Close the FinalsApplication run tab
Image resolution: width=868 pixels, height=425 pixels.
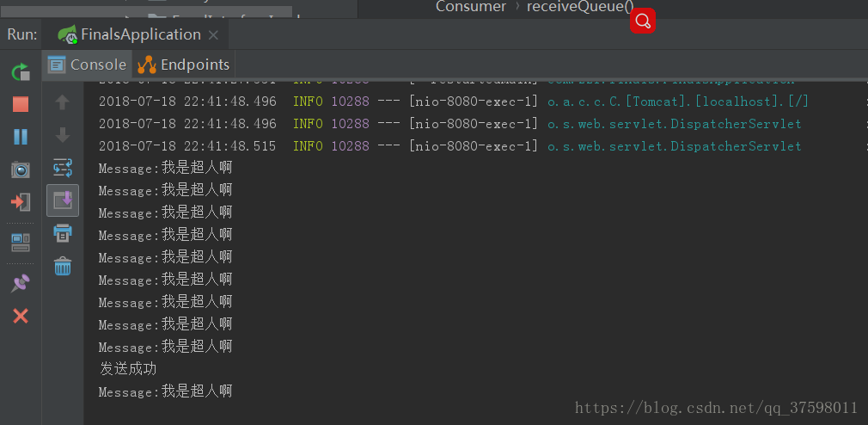point(213,35)
